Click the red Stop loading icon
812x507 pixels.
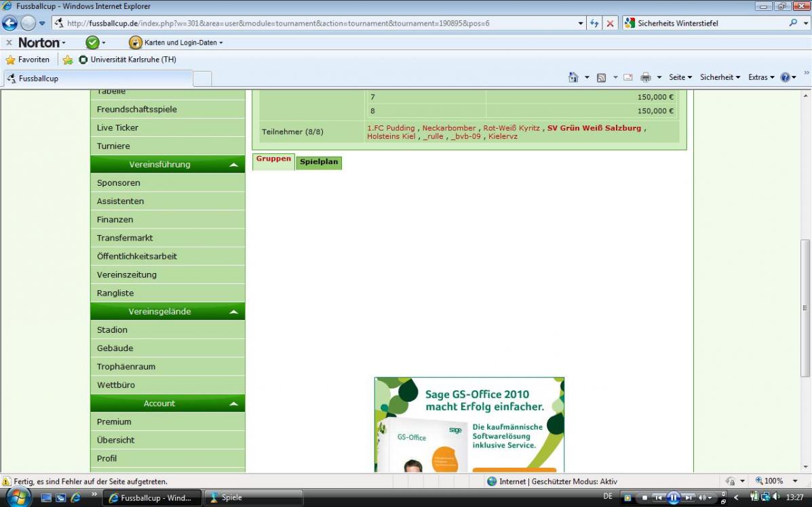pos(610,23)
